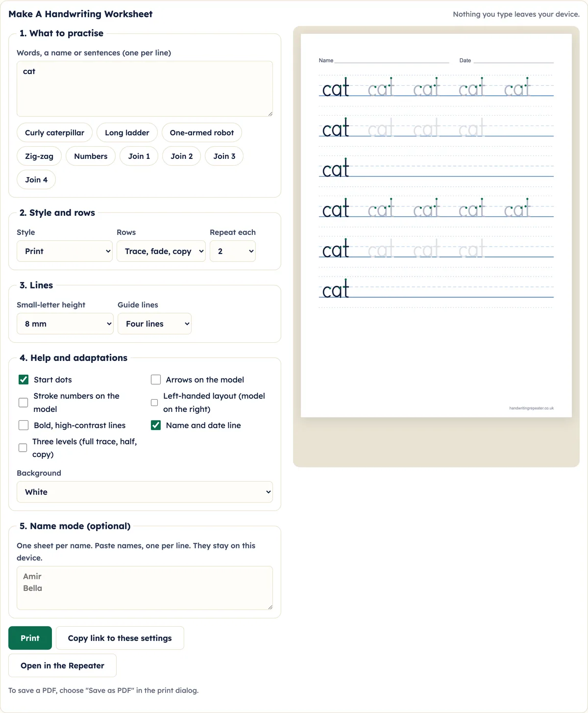This screenshot has width=588, height=713.
Task: Click the 'Nothing you type leaves your device' text
Action: point(516,14)
